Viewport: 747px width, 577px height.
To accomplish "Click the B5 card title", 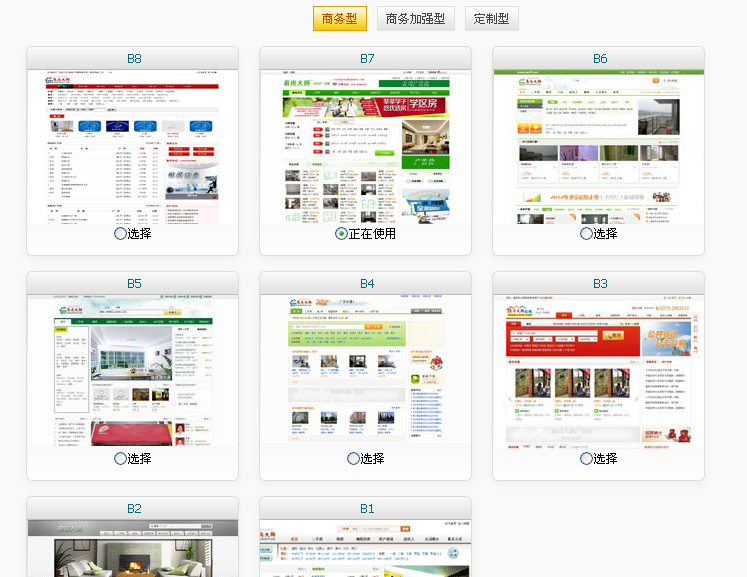I will pyautogui.click(x=134, y=283).
